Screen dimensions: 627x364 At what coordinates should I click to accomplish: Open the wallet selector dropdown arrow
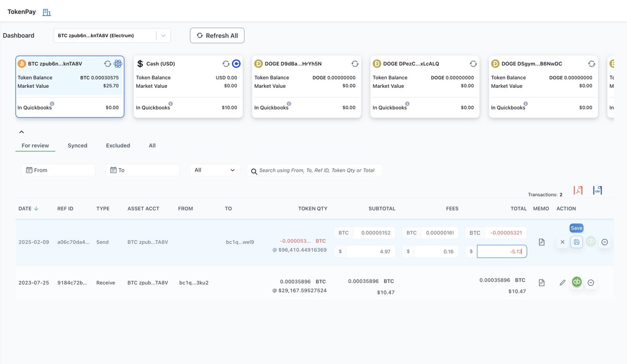click(x=164, y=36)
